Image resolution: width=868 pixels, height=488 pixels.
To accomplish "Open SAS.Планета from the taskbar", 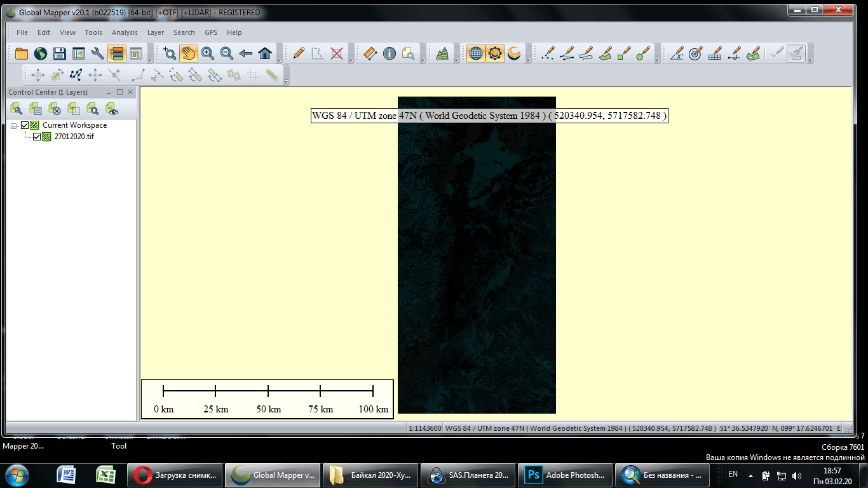I will point(468,475).
